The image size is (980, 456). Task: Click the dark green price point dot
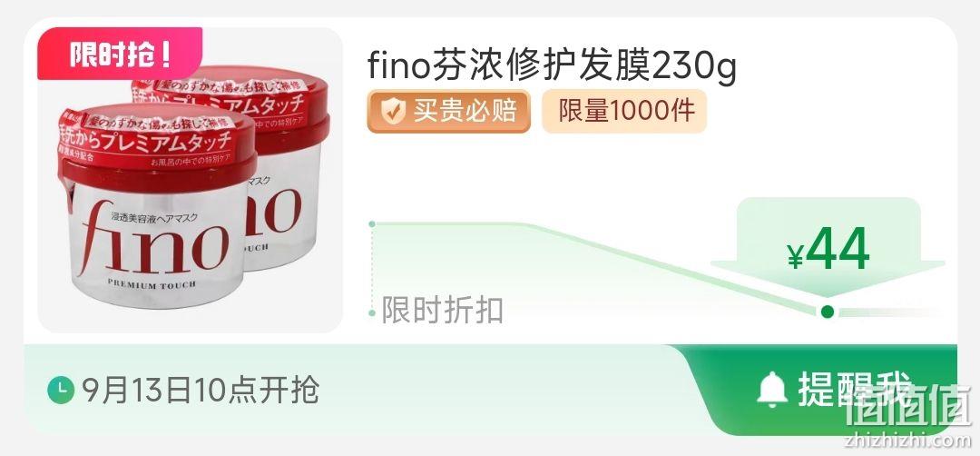pyautogui.click(x=828, y=312)
